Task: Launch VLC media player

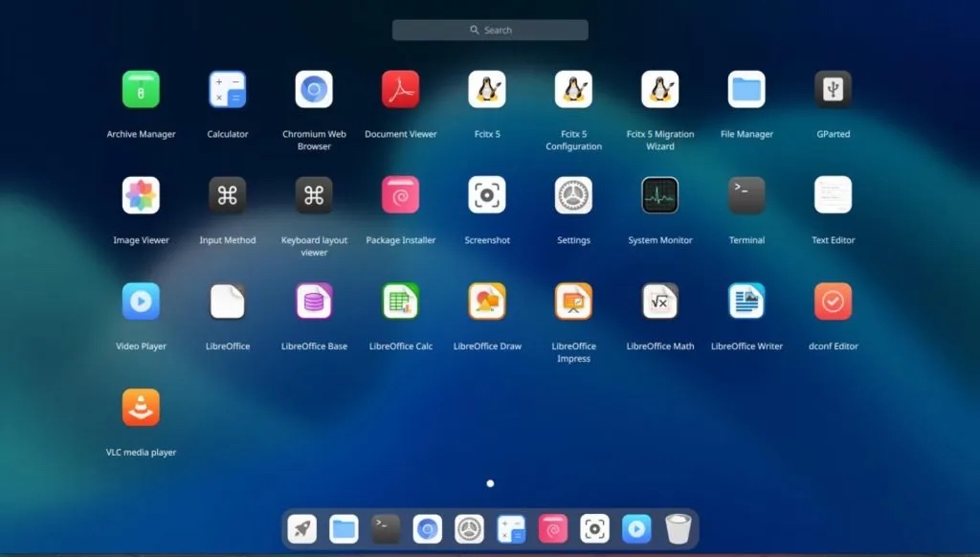Action: coord(141,408)
